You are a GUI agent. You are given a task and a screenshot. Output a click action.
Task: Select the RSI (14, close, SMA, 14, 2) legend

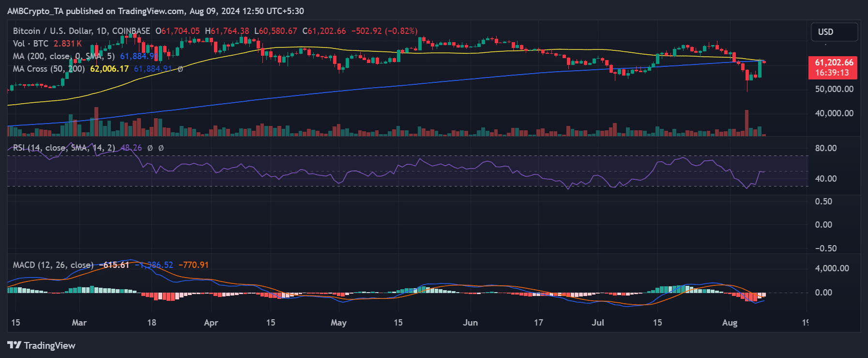[x=64, y=148]
